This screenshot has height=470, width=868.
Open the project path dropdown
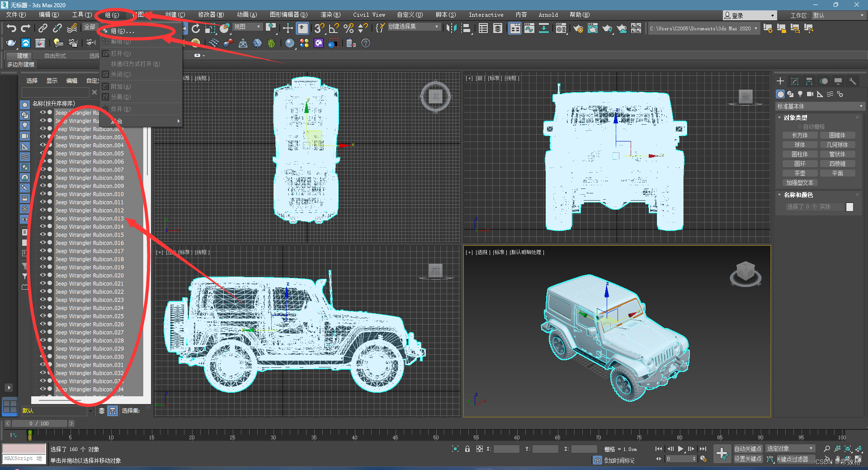(x=703, y=28)
